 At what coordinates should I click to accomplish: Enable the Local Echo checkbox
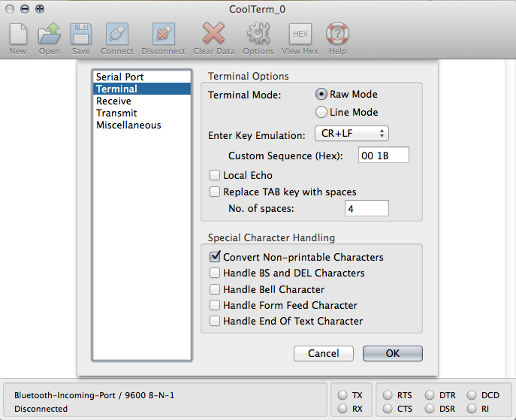pyautogui.click(x=215, y=175)
